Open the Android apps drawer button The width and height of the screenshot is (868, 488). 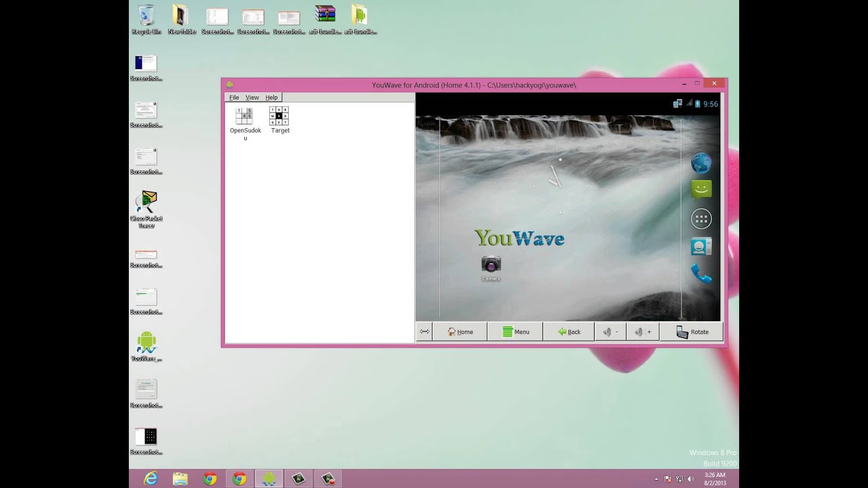(x=701, y=219)
